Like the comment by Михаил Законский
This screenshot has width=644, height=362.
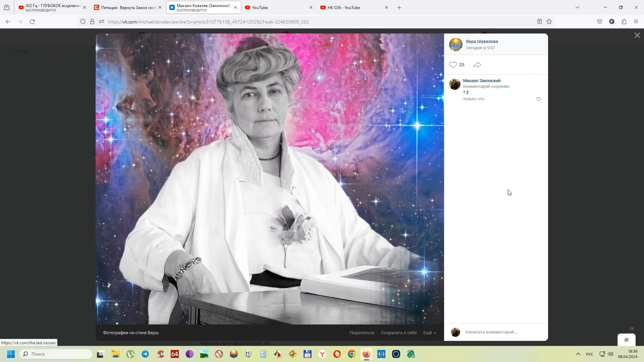pyautogui.click(x=538, y=99)
